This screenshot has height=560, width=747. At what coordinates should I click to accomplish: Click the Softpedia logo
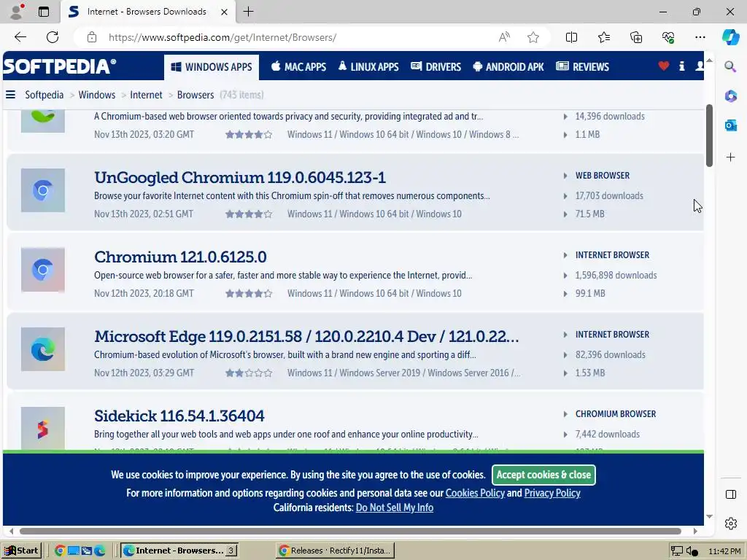coord(60,66)
